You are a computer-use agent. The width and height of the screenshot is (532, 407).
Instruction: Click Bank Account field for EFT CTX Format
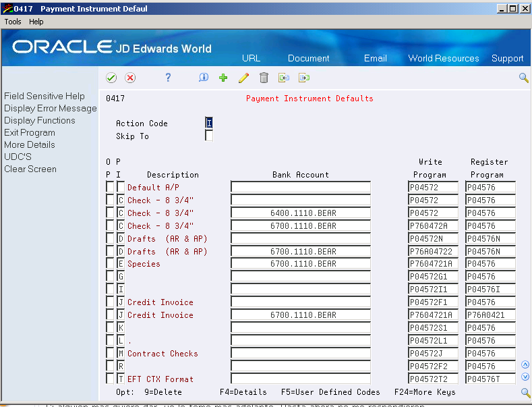click(301, 379)
